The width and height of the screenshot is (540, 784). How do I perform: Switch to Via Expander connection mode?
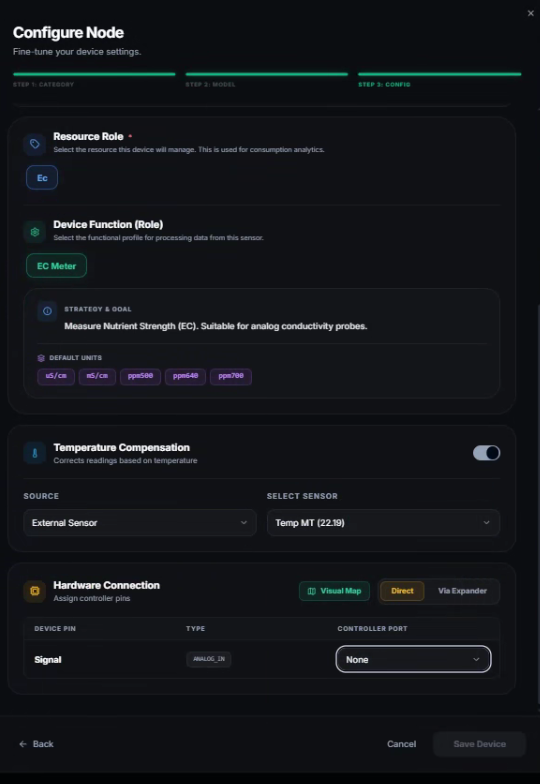point(462,591)
